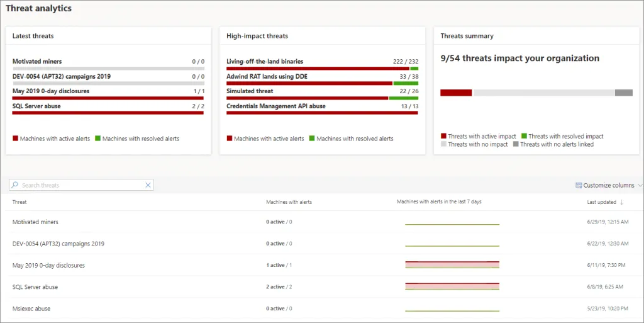Click the red segment of Threats summary bar

456,93
